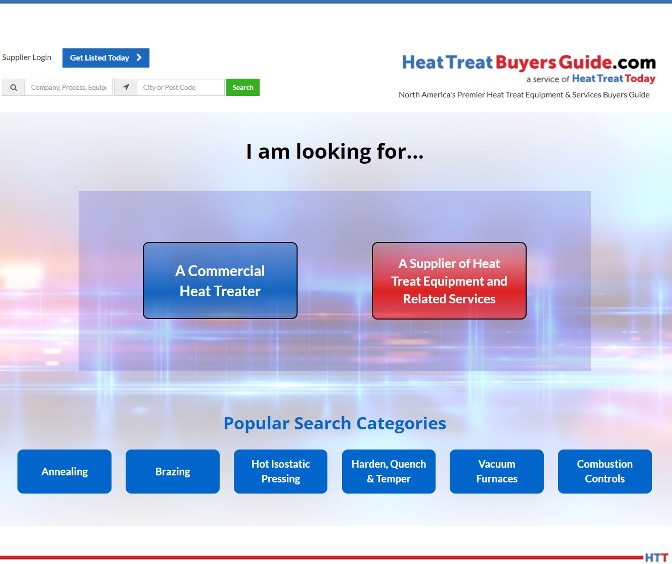Click the City or Post Code field
Screen dimensions: 672x564
pyautogui.click(x=181, y=88)
